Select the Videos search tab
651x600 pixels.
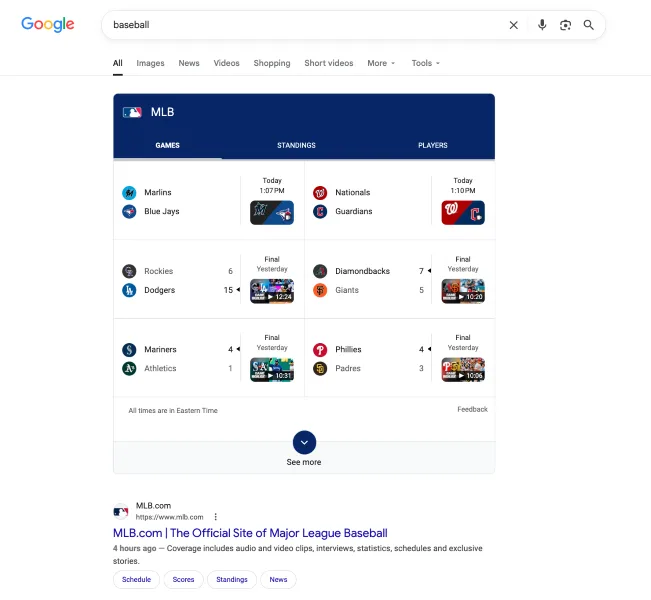click(x=226, y=63)
